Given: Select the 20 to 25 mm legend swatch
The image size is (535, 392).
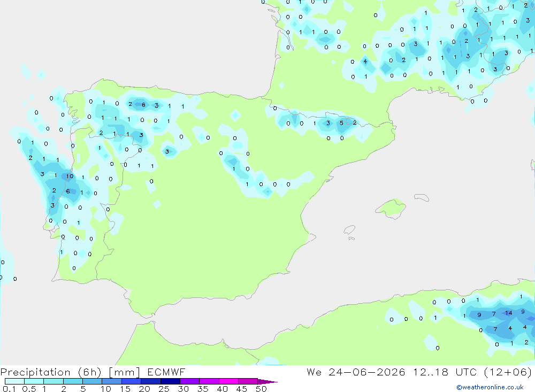Looking at the screenshot, I should tap(151, 381).
